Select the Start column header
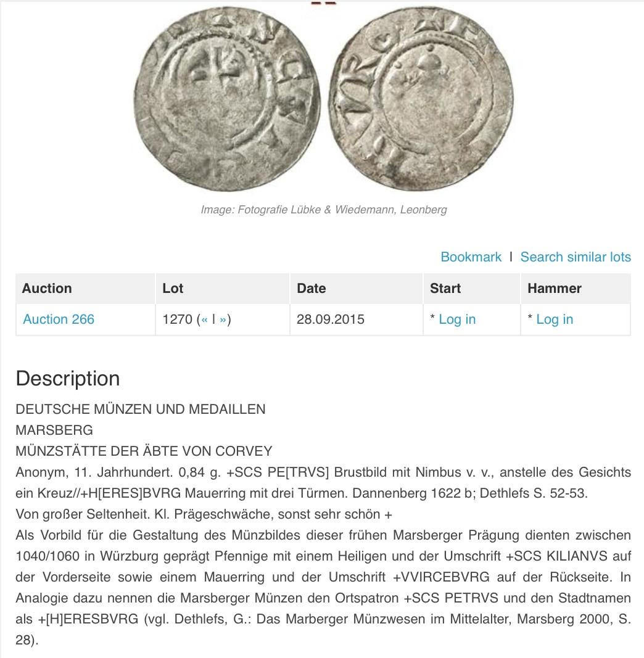The height and width of the screenshot is (658, 644). point(471,288)
